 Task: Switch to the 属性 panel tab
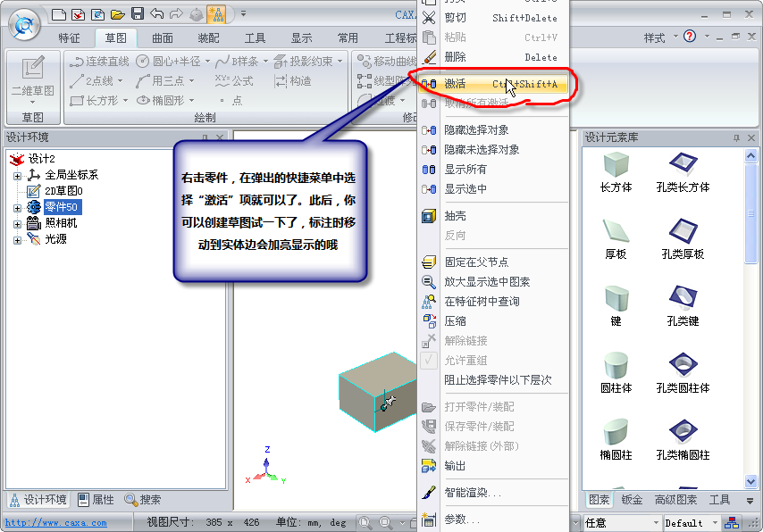96,499
